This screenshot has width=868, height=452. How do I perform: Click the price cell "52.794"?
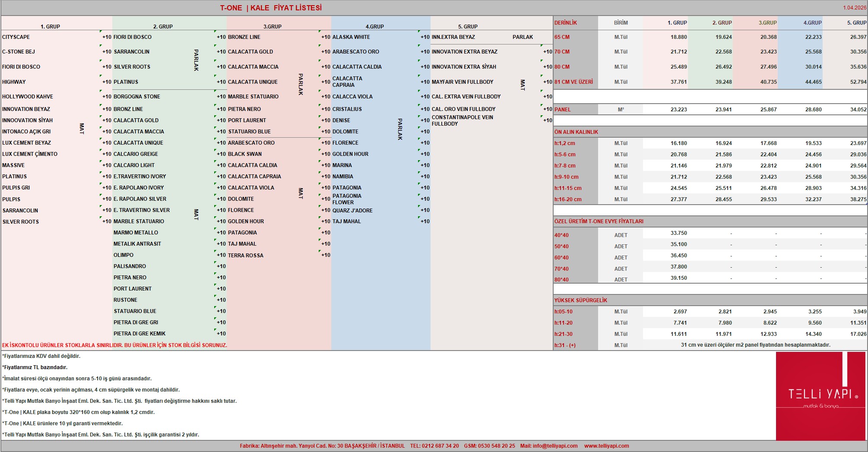858,82
